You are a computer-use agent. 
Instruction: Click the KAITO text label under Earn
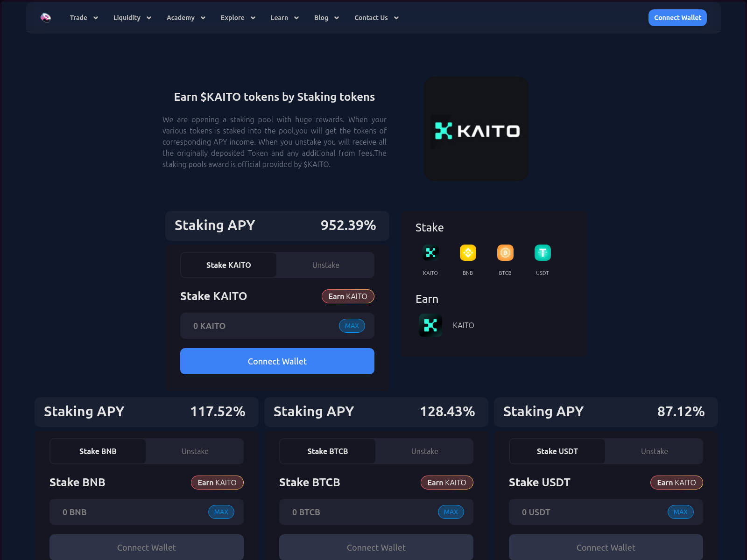[x=464, y=325]
